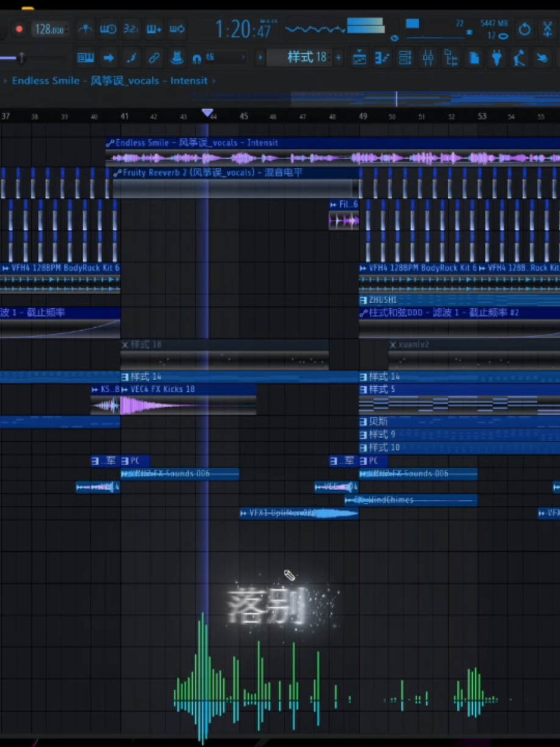
Task: Click the note slide icon
Action: 131,58
